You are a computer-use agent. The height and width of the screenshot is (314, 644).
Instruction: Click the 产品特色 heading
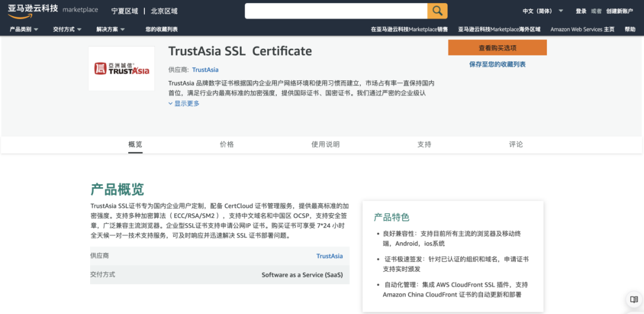pos(391,217)
